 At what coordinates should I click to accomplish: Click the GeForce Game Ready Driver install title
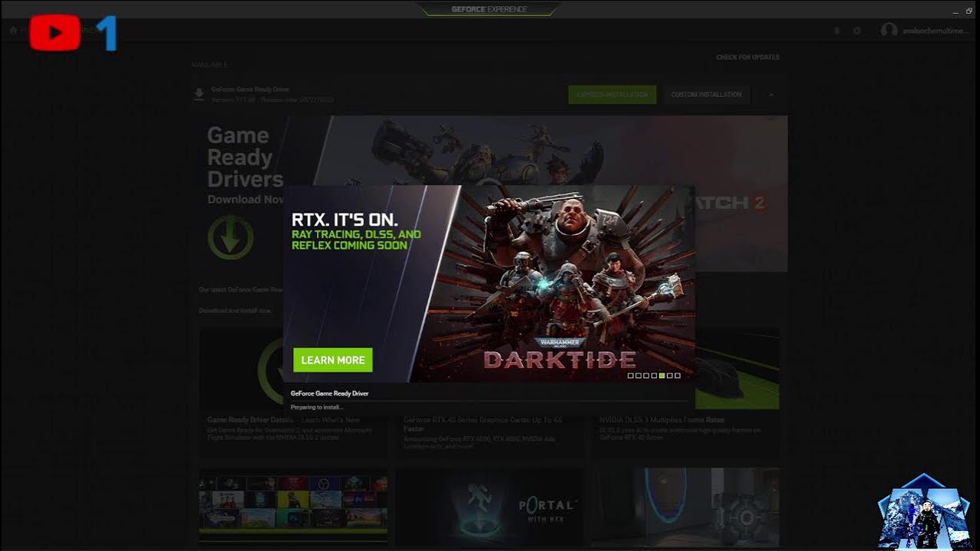tap(329, 393)
